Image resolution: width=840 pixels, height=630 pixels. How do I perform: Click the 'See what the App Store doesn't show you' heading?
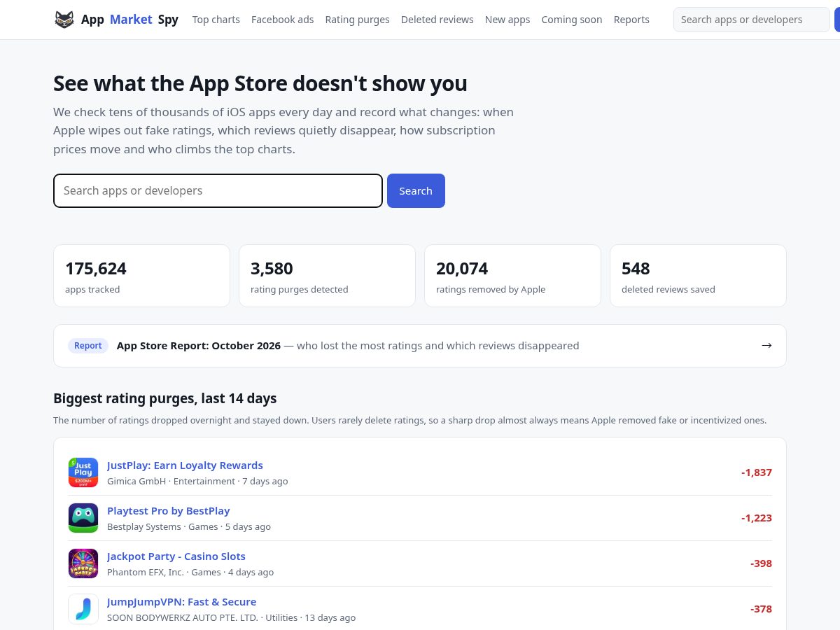260,83
